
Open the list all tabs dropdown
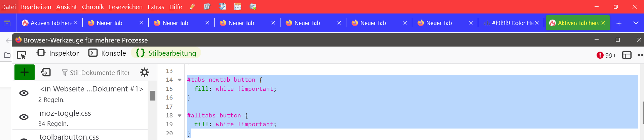pos(636,23)
